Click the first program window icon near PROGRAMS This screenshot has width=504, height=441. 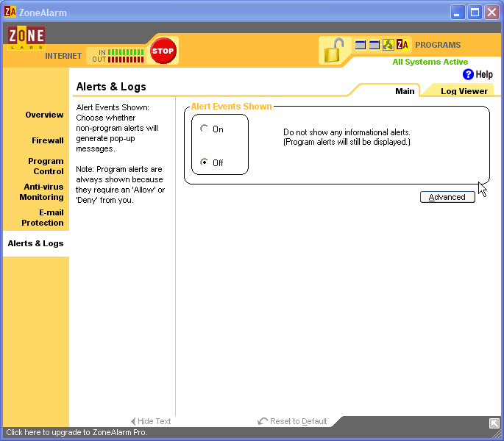361,45
